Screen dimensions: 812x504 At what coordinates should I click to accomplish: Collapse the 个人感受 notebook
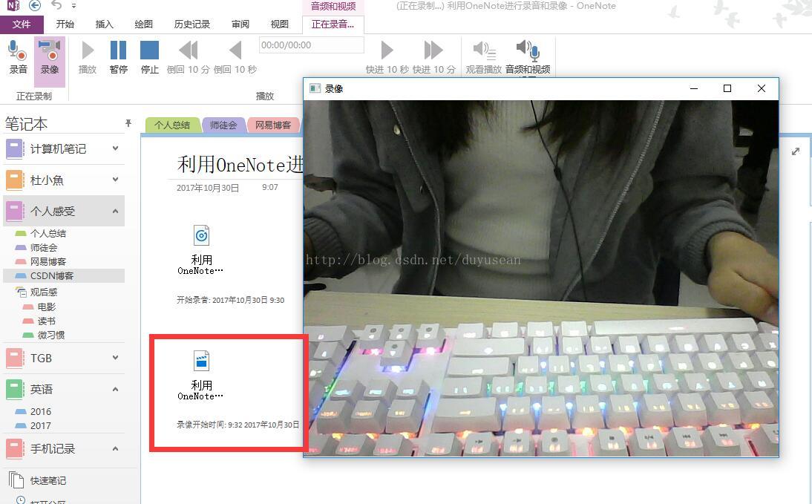click(115, 211)
